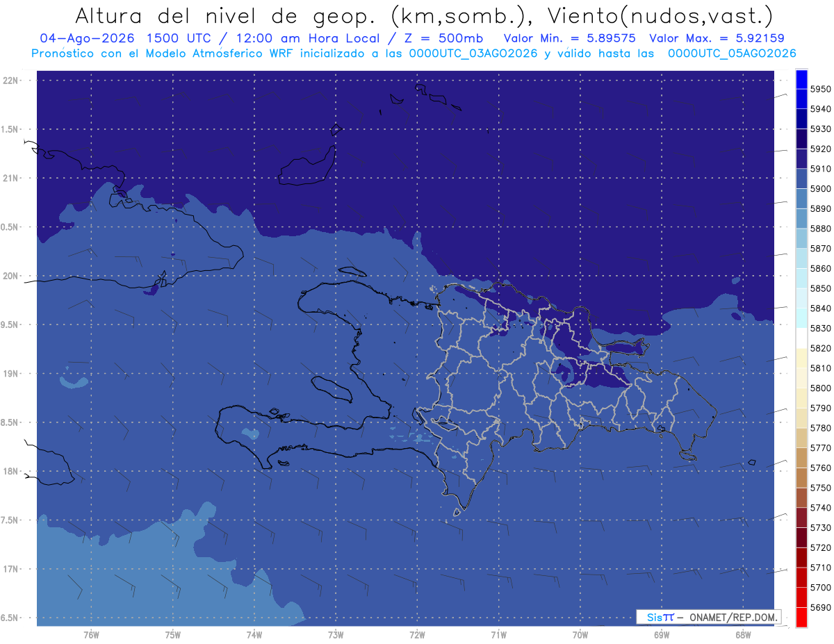Click the SisTT ONAMET/REP.DOM. logo box
834x644 pixels.
click(x=709, y=617)
